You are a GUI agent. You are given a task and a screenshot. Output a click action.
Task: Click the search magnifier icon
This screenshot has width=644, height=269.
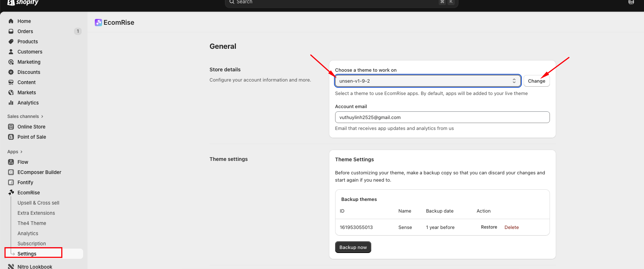tap(232, 2)
